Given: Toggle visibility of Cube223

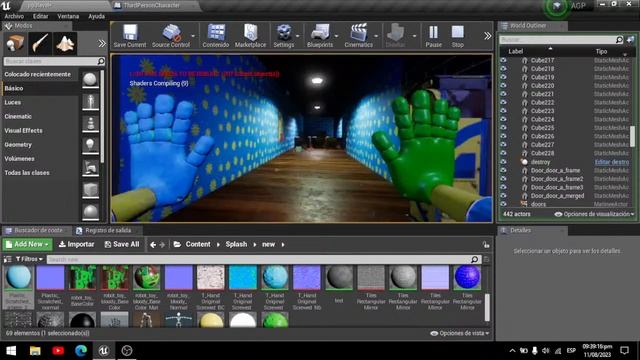Looking at the screenshot, I should tap(503, 111).
